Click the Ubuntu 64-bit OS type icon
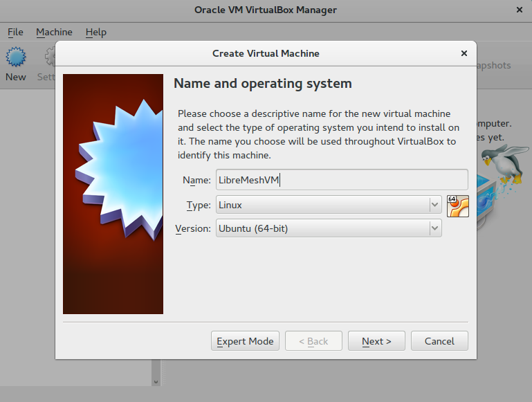This screenshot has height=402, width=532. coord(458,206)
